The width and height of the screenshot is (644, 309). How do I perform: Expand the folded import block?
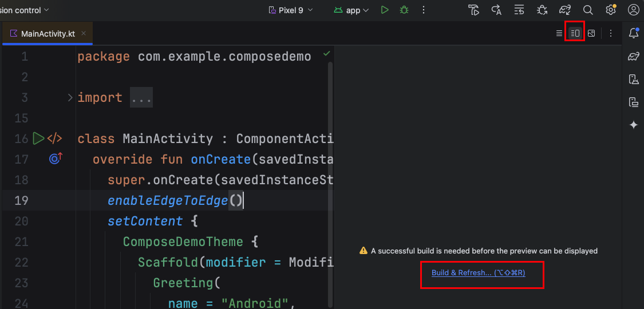tap(70, 98)
